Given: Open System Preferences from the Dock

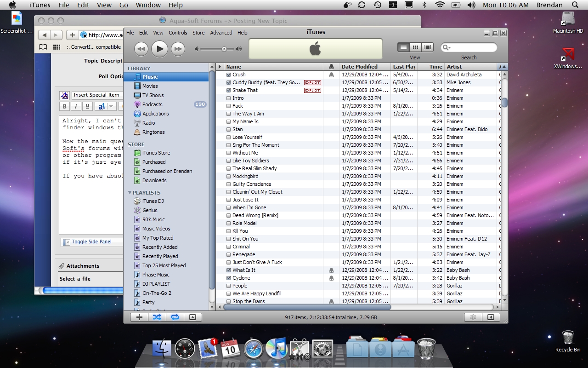Looking at the screenshot, I should point(322,349).
